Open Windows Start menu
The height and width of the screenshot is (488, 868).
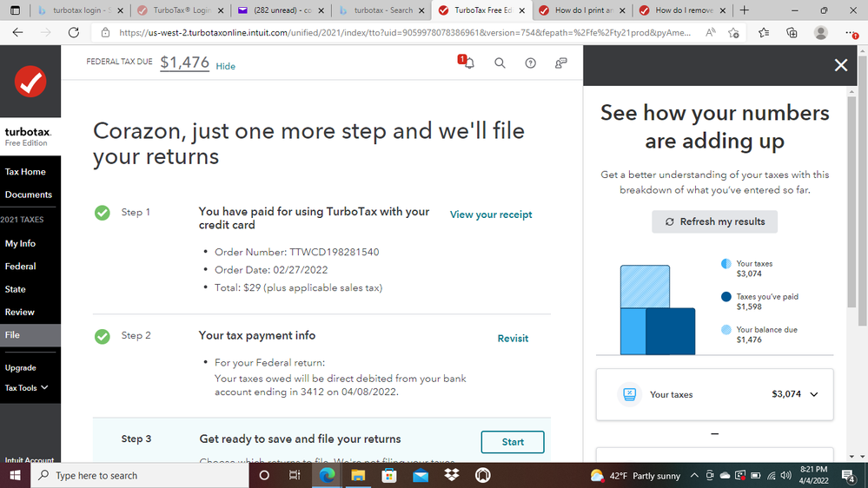point(15,475)
